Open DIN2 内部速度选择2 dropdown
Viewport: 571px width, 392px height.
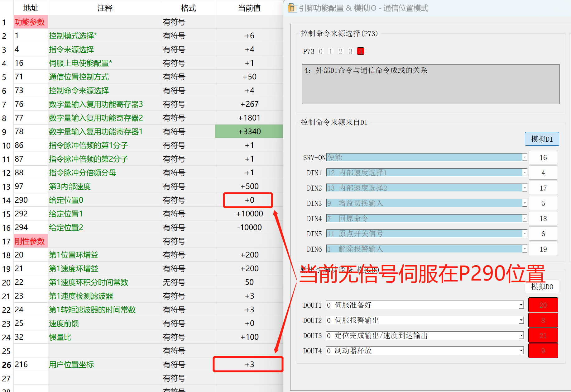[x=525, y=188]
